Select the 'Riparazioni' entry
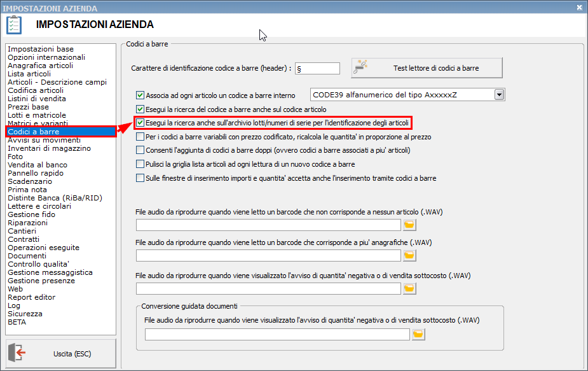 (x=27, y=223)
